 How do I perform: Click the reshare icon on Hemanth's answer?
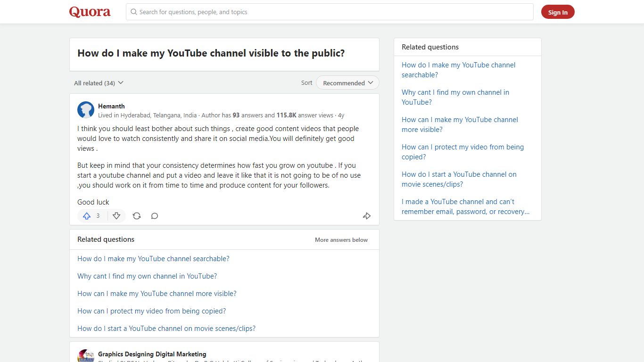(137, 216)
